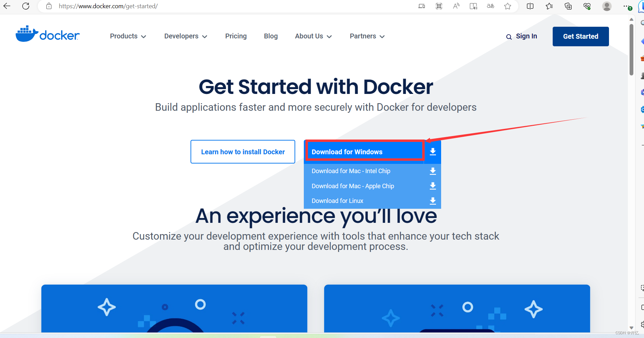Open the Pricing page

pyautogui.click(x=236, y=36)
